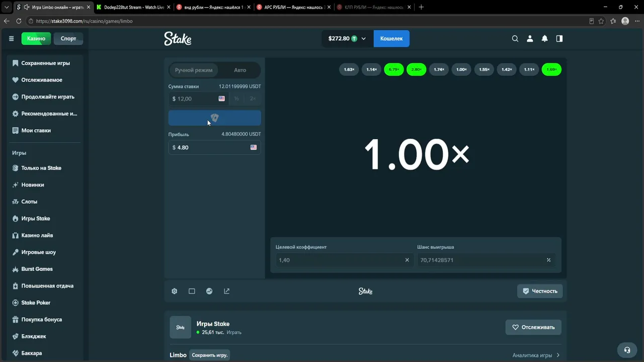This screenshot has height=362, width=644.
Task: Switch to Ручной режим mode
Action: click(194, 70)
